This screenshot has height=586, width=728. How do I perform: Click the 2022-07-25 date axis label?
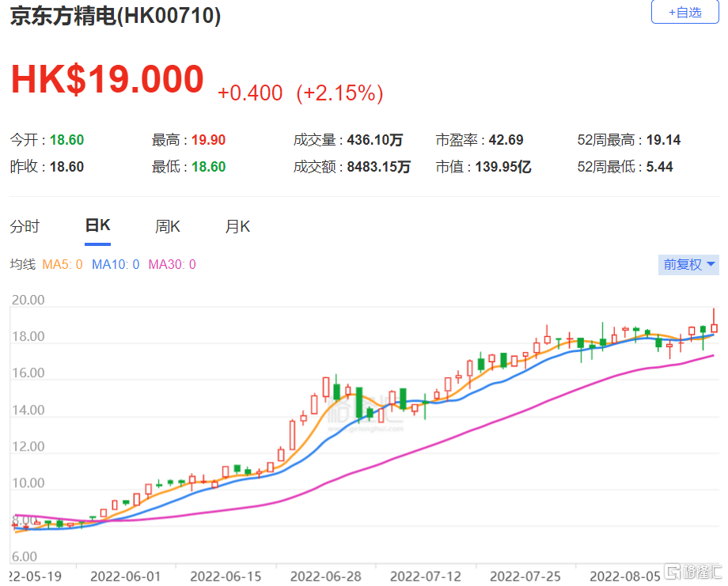tap(525, 577)
